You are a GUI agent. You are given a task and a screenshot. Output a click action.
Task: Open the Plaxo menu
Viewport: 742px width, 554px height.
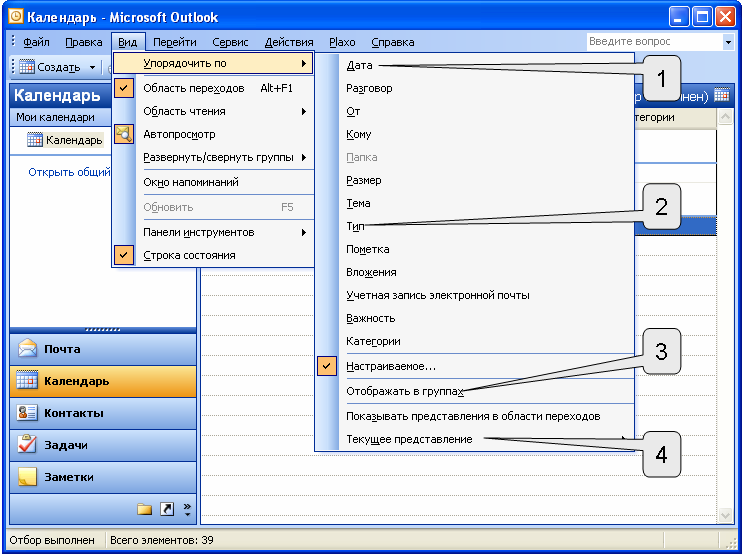point(342,42)
